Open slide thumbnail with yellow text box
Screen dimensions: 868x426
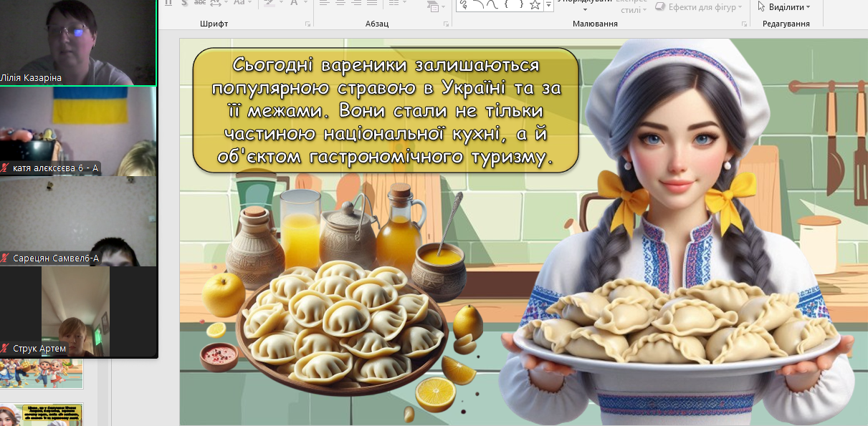pyautogui.click(x=42, y=415)
